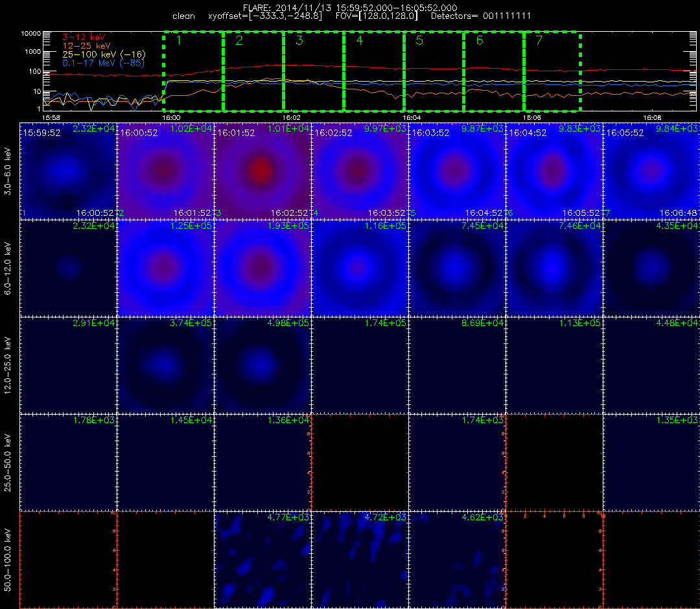Open the 6.0-12.0 keV image with peak 7.46E+04
The height and width of the screenshot is (609, 700).
pos(554,269)
